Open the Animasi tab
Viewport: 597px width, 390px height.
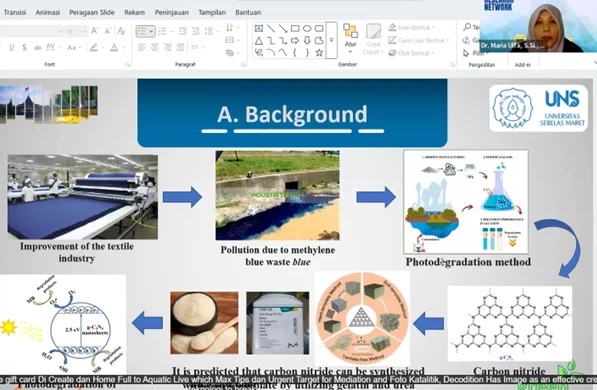[x=48, y=12]
